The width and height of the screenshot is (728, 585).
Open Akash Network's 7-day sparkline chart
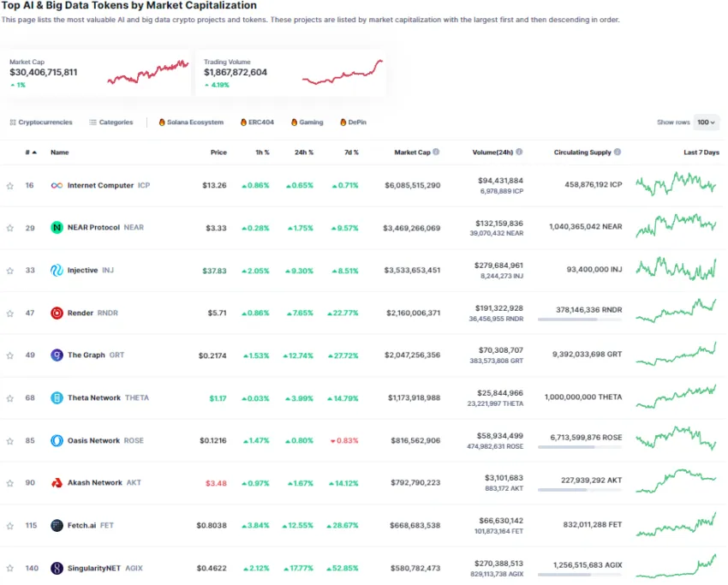[676, 481]
